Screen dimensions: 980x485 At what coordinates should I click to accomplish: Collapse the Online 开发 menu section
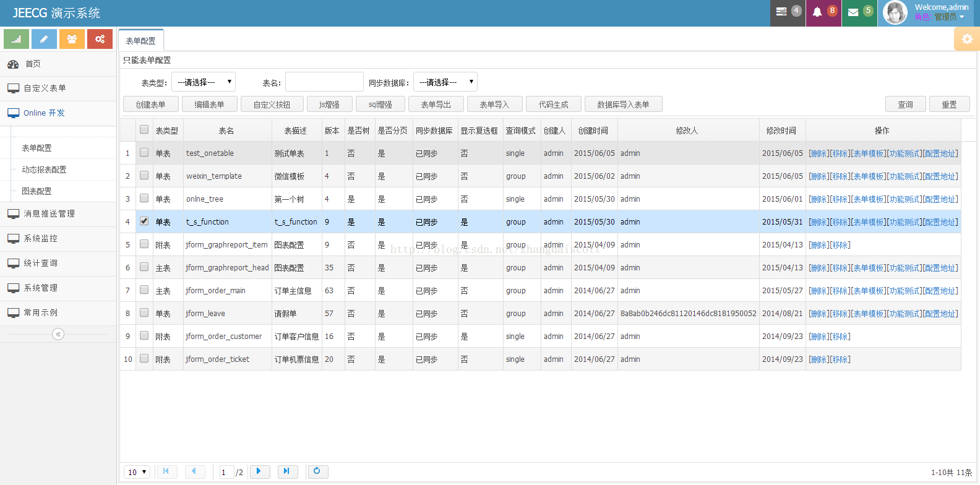point(58,113)
